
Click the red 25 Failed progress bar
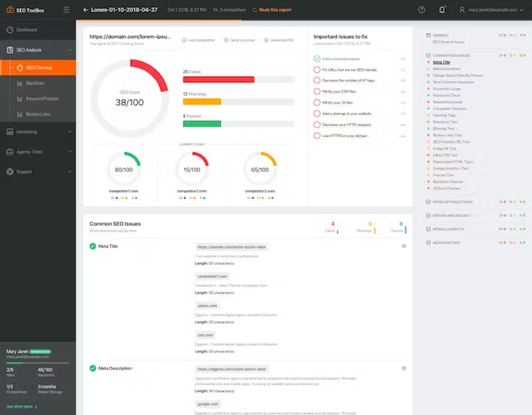(219, 79)
